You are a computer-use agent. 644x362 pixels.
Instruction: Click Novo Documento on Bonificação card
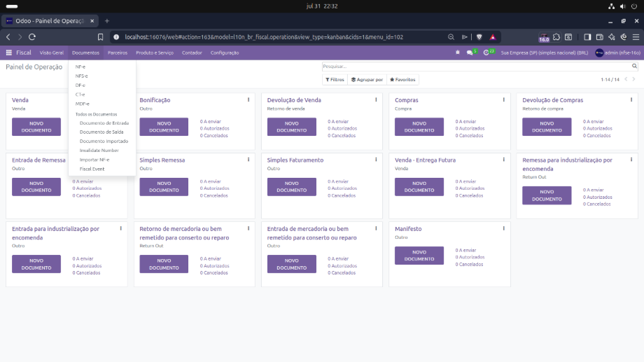(x=164, y=127)
